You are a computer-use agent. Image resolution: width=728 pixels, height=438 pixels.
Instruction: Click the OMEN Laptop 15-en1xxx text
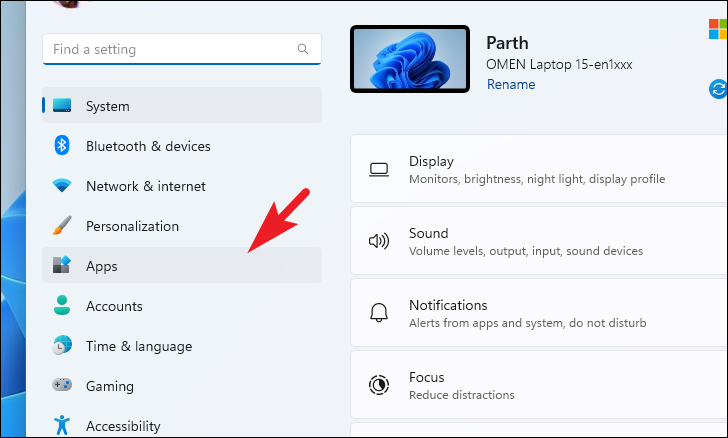pyautogui.click(x=559, y=64)
